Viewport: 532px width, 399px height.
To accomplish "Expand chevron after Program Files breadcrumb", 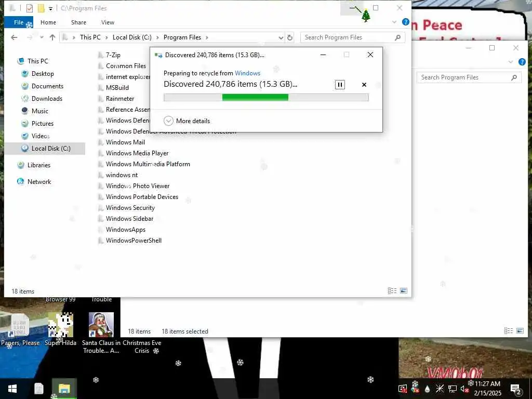I will [x=207, y=37].
